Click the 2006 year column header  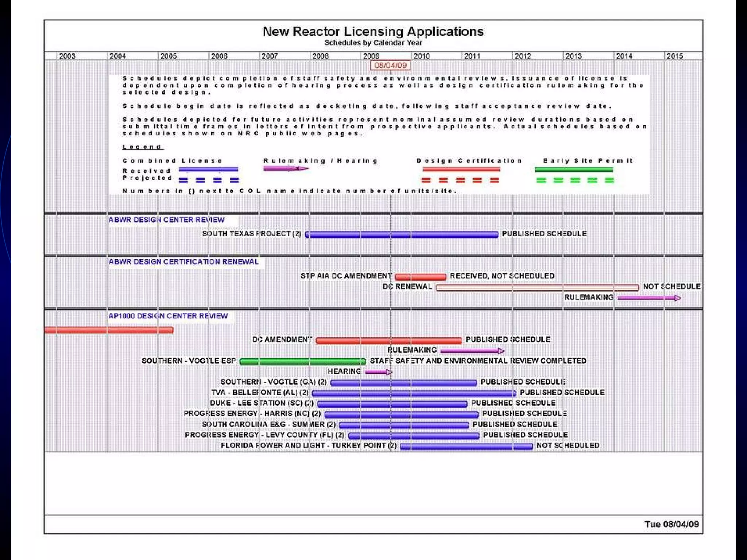(x=219, y=56)
